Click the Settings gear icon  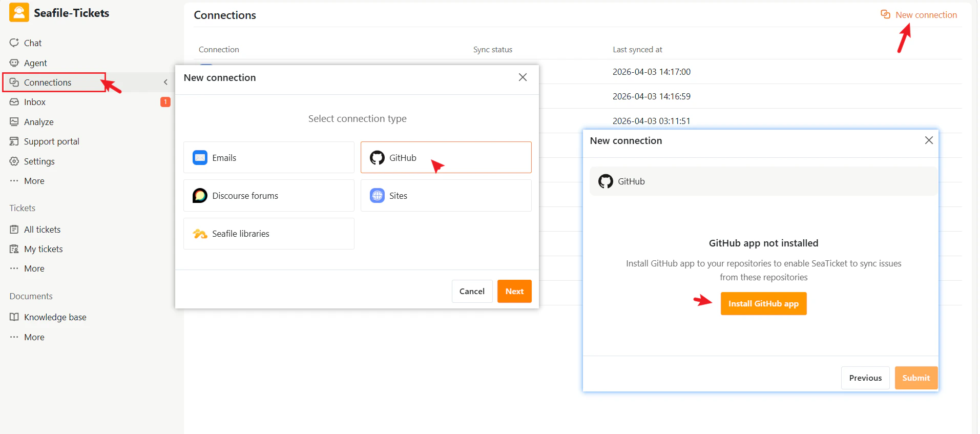tap(14, 161)
